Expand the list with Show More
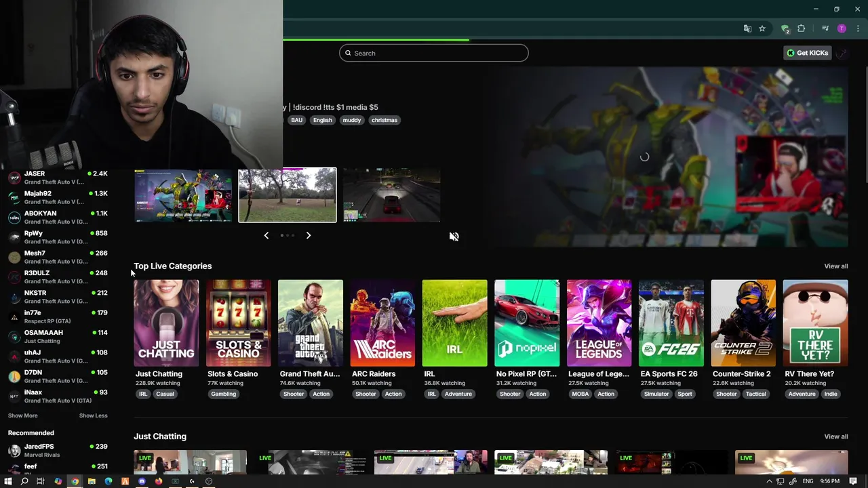Image resolution: width=868 pixels, height=488 pixels. tap(22, 415)
